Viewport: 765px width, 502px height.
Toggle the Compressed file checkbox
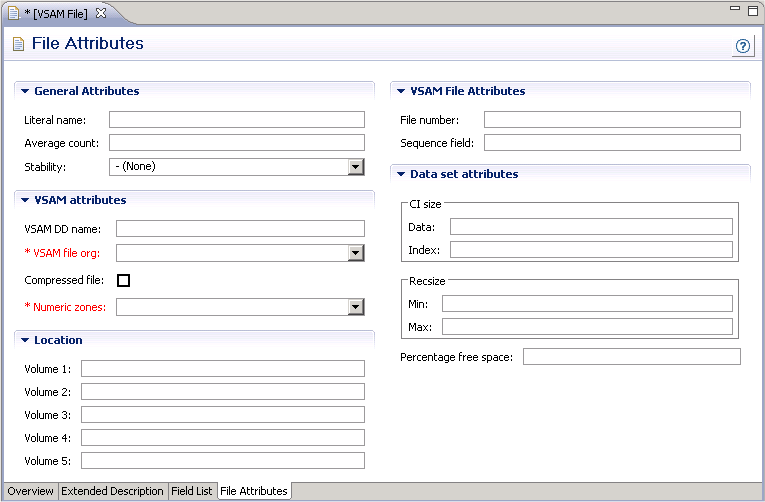coord(123,280)
